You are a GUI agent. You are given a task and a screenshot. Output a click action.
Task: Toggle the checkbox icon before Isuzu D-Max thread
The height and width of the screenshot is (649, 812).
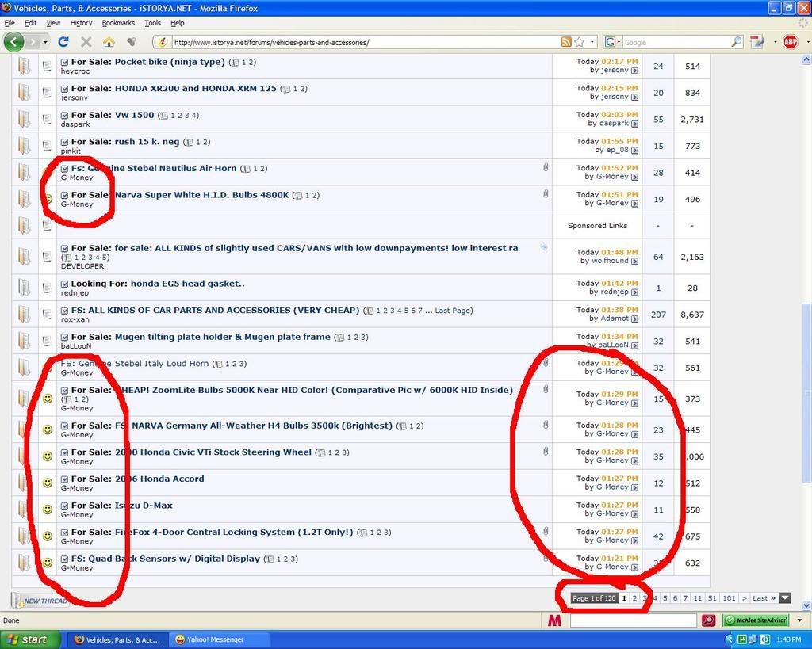click(65, 506)
